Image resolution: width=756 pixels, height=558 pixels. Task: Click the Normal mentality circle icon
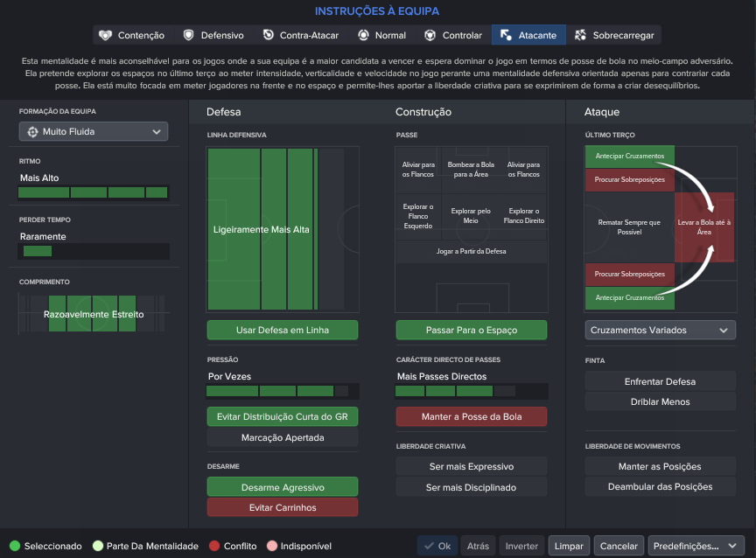[363, 35]
